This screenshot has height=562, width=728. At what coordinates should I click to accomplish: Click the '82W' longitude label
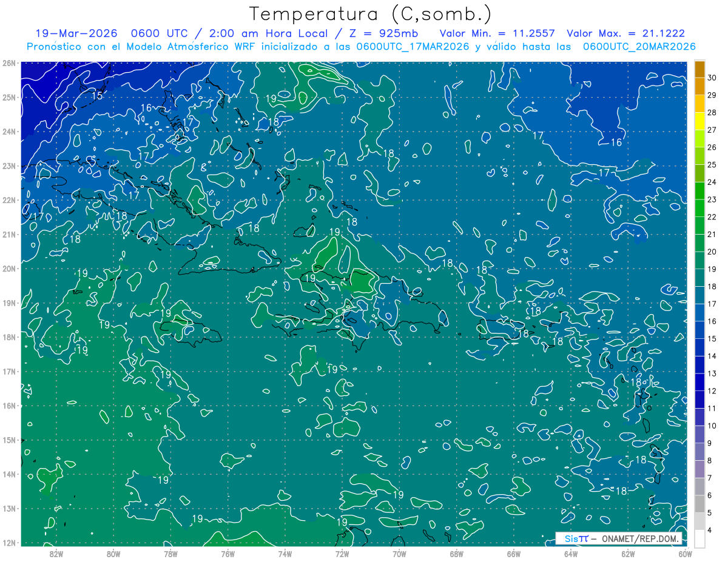tap(56, 553)
